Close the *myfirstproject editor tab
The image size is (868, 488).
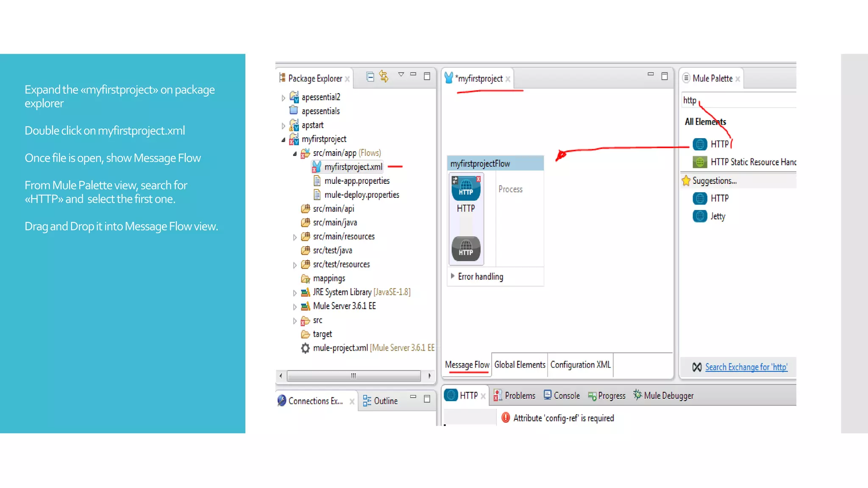coord(508,79)
